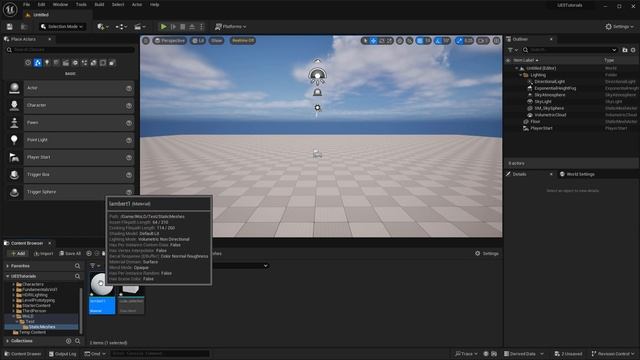Open the Selection Mode dropdown
Viewport: 640px width, 360px height.
coord(62,27)
